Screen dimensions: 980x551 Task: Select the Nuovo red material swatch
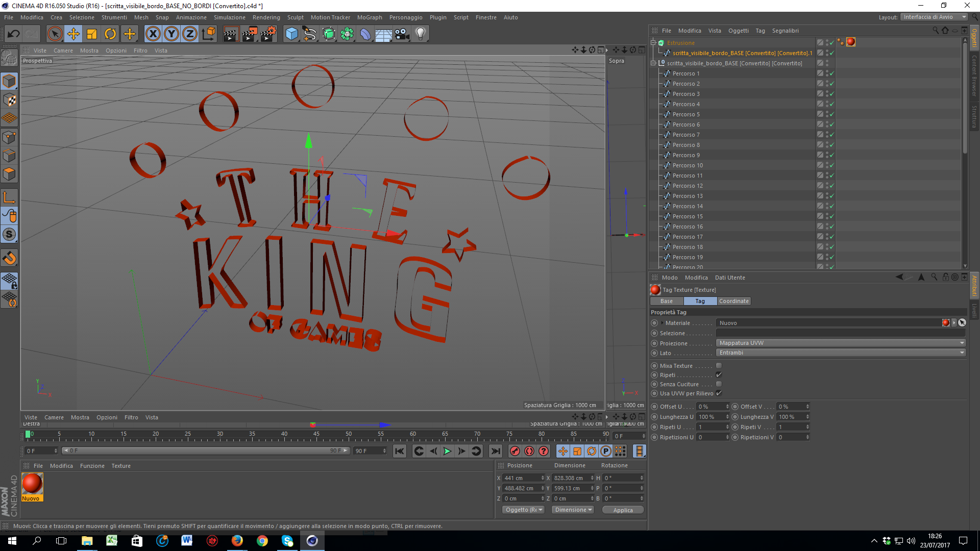point(32,484)
